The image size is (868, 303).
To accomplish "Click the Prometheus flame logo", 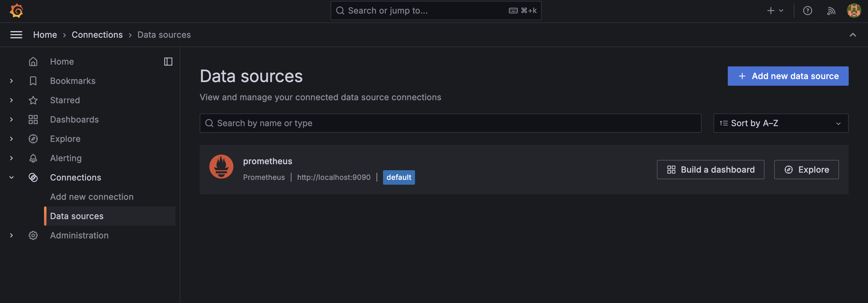I will pyautogui.click(x=221, y=167).
